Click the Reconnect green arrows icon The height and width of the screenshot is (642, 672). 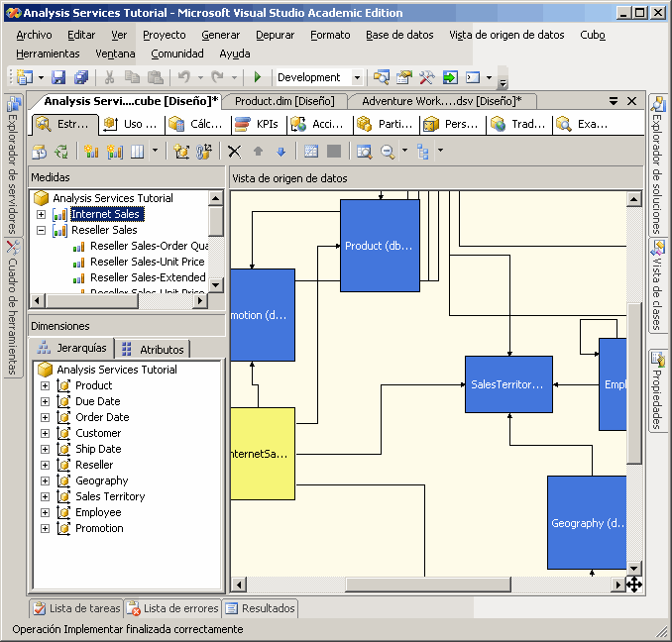pos(61,152)
